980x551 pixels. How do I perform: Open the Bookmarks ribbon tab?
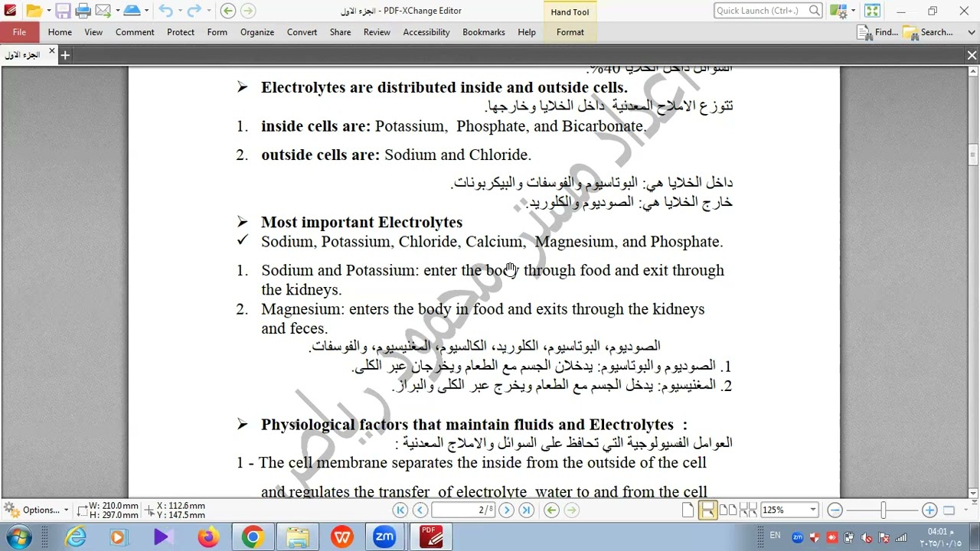(484, 32)
